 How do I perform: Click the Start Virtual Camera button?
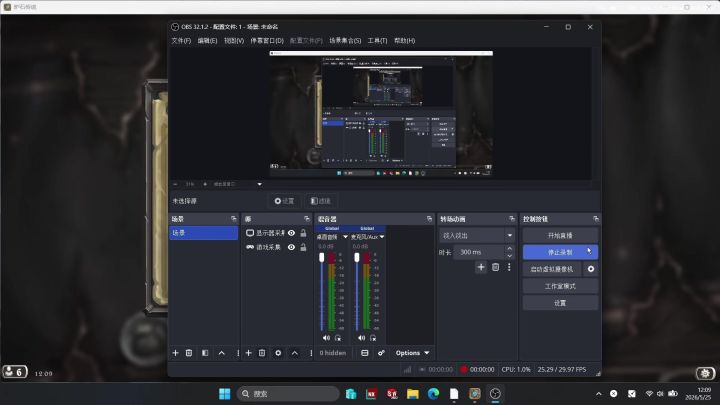click(552, 269)
